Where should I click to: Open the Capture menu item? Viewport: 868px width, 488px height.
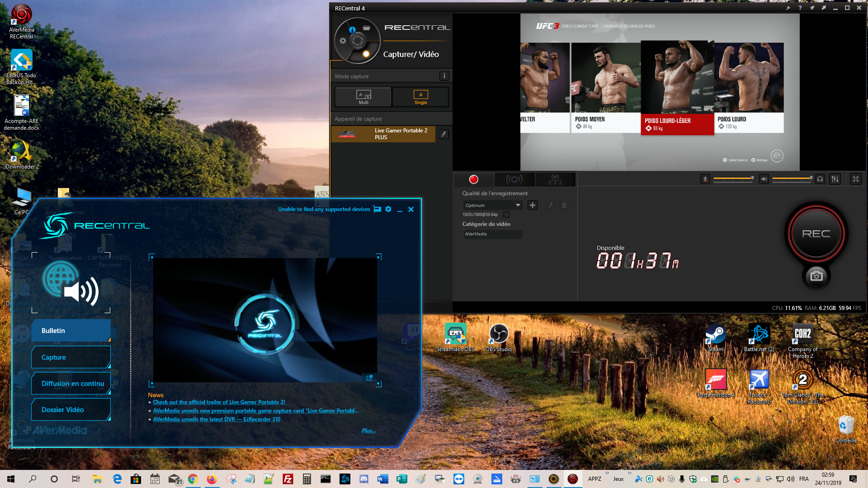[x=71, y=357]
